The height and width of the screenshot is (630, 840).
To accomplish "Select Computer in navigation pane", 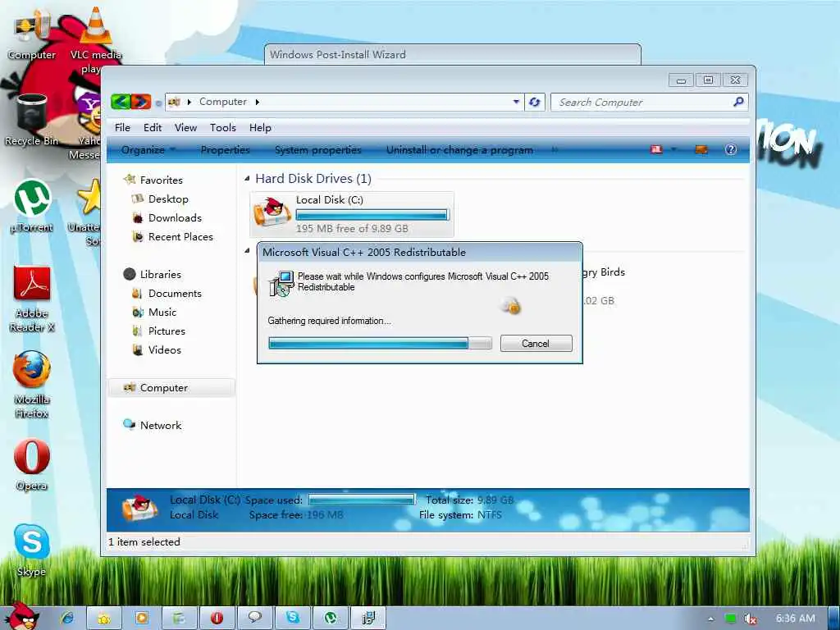I will [171, 388].
